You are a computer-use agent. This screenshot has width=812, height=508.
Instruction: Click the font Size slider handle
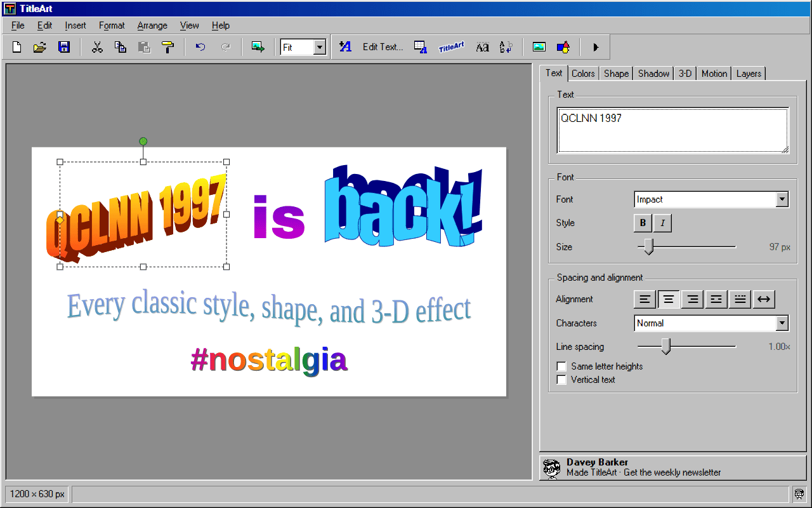648,247
